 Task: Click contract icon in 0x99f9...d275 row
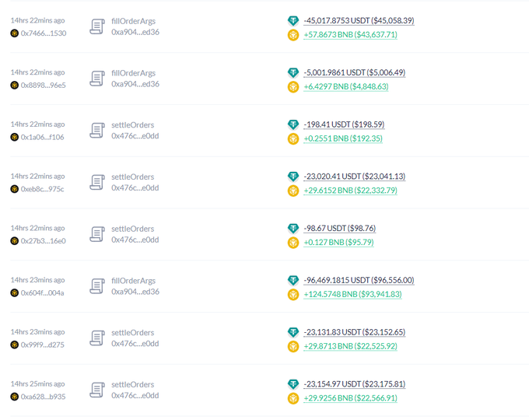(x=97, y=338)
